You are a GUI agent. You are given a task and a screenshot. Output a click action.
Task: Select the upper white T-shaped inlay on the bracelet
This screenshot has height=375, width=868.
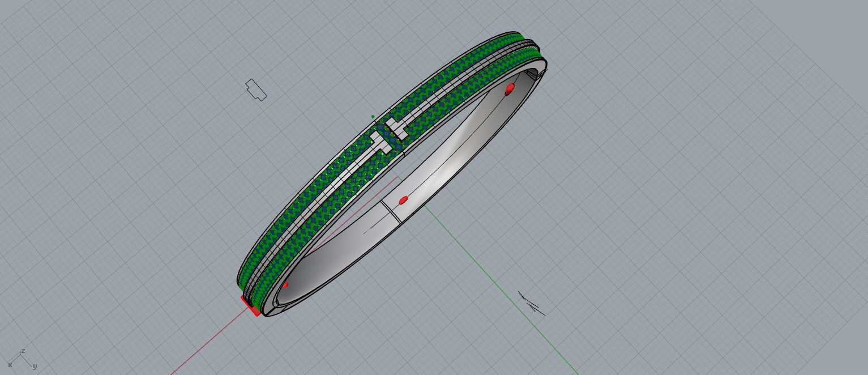[396, 130]
